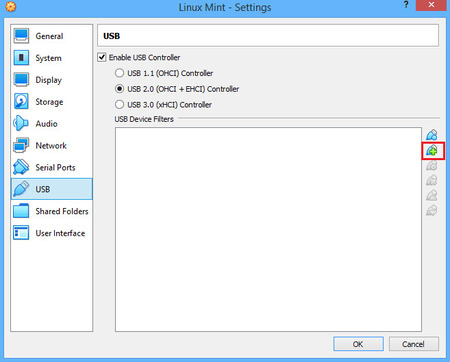Image resolution: width=450 pixels, height=362 pixels.
Task: Open the User Interface category
Action: click(51, 233)
